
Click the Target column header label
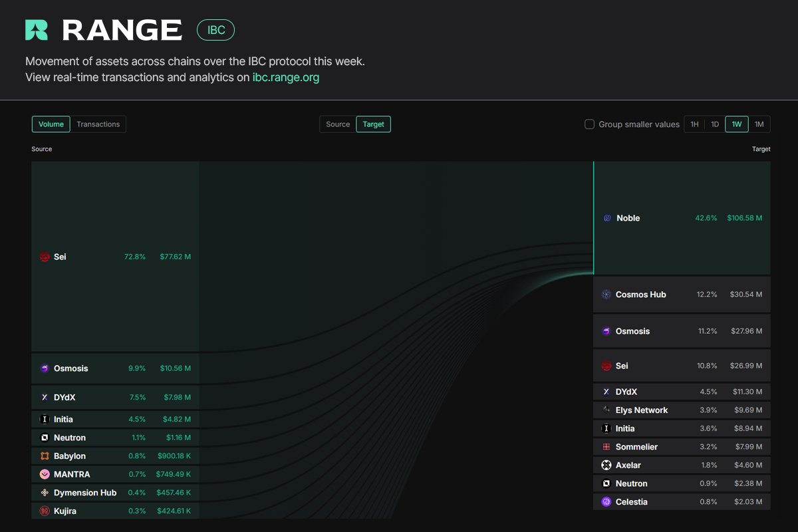pyautogui.click(x=761, y=149)
